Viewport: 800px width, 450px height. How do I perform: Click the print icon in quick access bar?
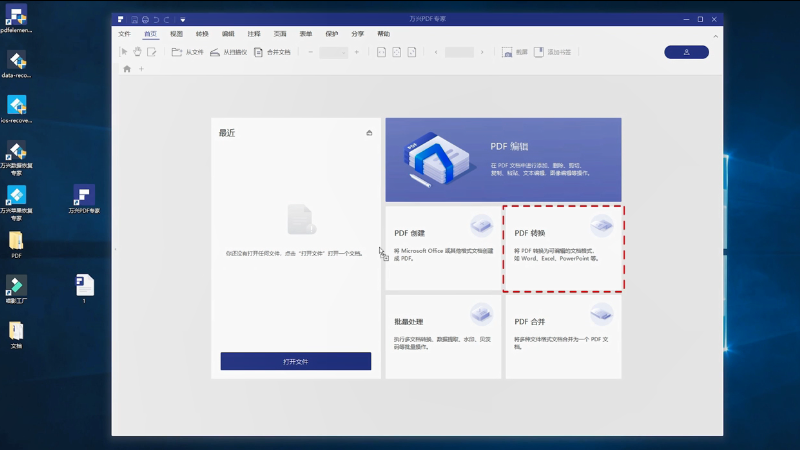click(x=145, y=19)
